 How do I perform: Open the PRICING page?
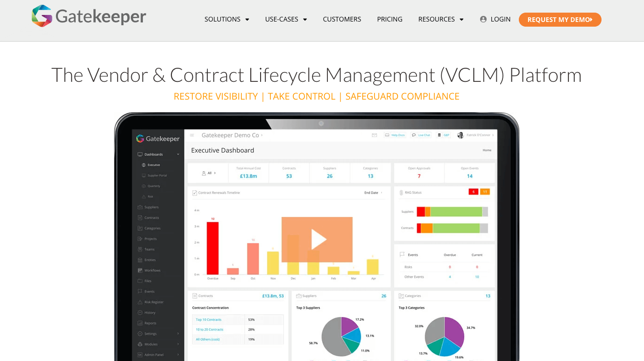[389, 19]
